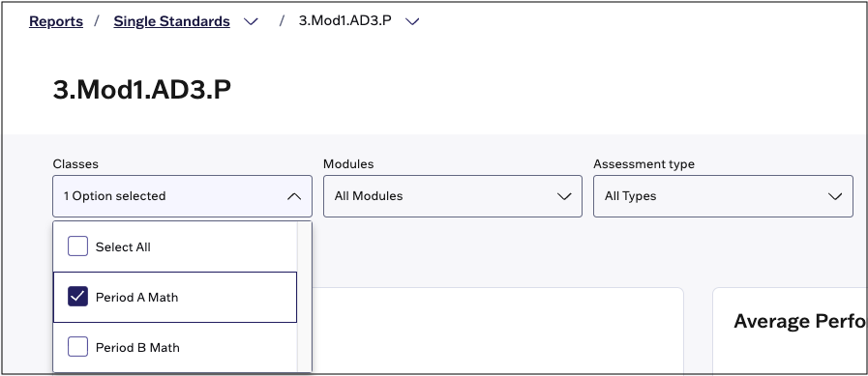Go to the Reports breadcrumb link
This screenshot has width=868, height=376.
click(x=56, y=21)
